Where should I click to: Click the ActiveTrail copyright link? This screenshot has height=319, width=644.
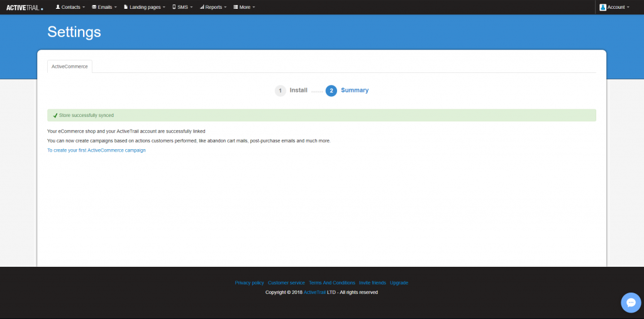(x=314, y=293)
